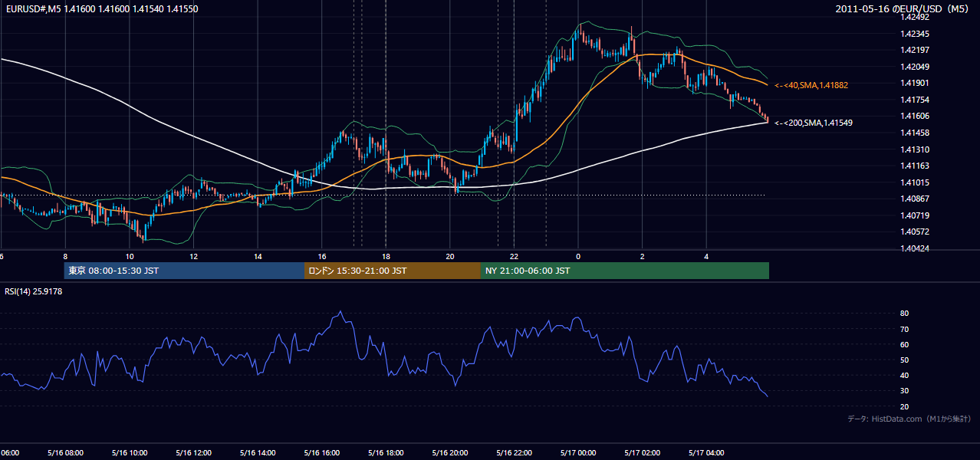The height and width of the screenshot is (460, 980).
Task: Click RSI scale level 50
Action: point(905,360)
